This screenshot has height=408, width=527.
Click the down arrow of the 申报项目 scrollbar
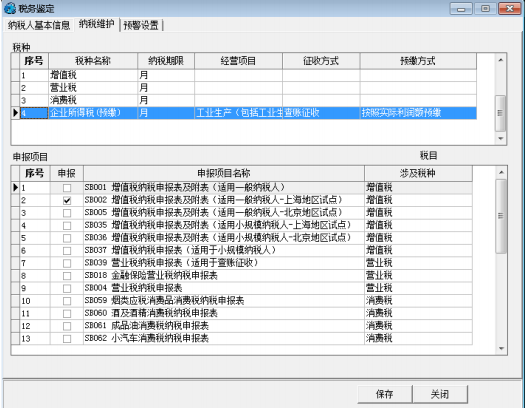click(501, 349)
